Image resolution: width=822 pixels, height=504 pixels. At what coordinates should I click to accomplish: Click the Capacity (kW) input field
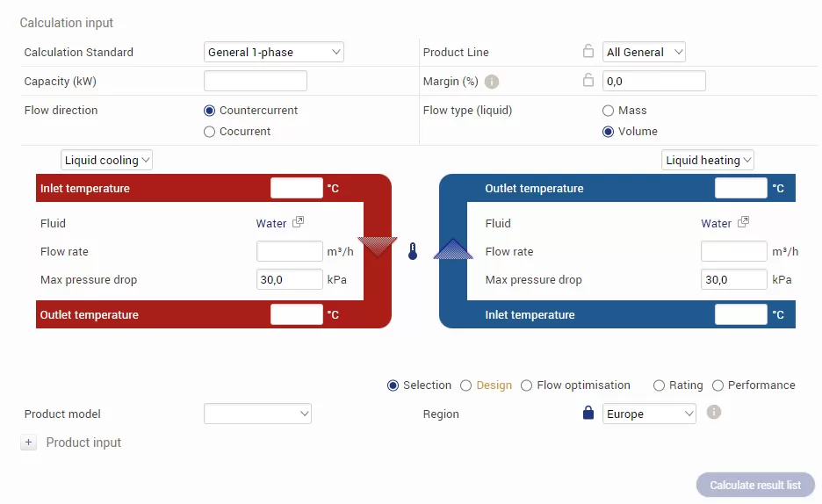click(256, 82)
